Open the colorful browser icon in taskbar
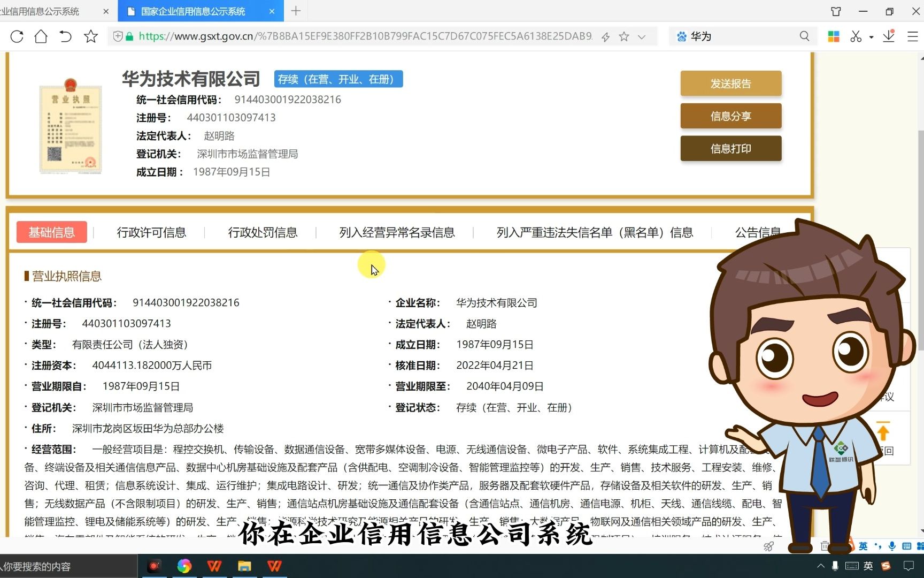 click(x=184, y=566)
